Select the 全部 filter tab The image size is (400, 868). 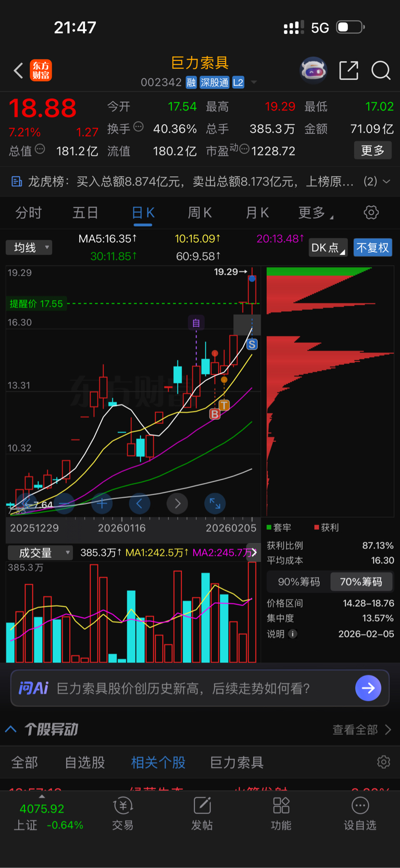(24, 763)
